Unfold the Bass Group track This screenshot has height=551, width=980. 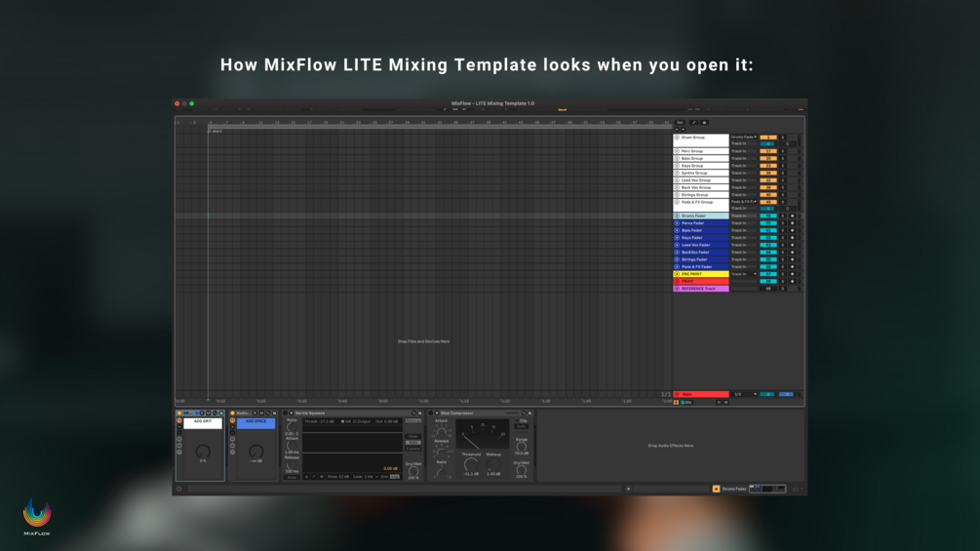coord(677,159)
